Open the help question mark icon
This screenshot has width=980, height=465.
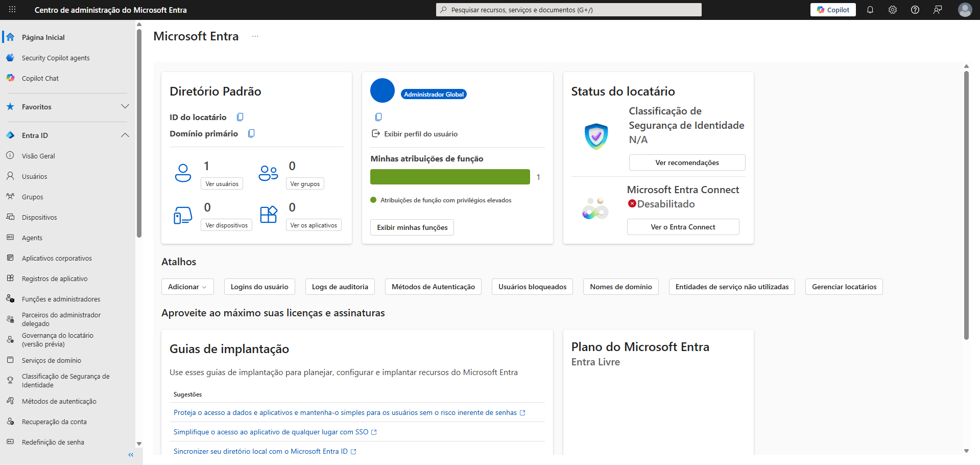coord(915,10)
